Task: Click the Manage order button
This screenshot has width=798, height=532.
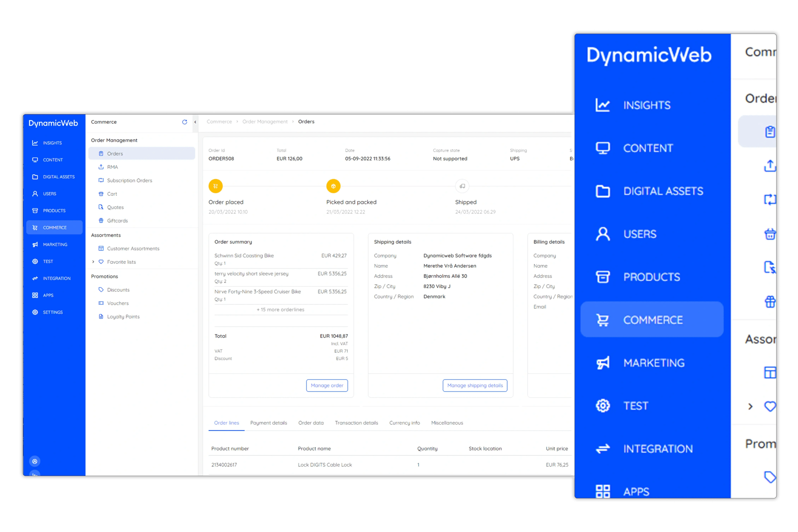Action: point(327,386)
